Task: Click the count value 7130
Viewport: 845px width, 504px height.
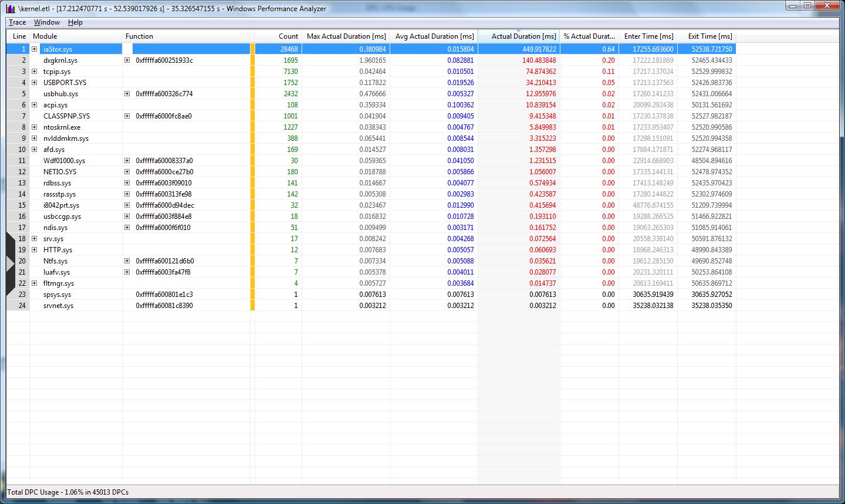Action: [290, 72]
